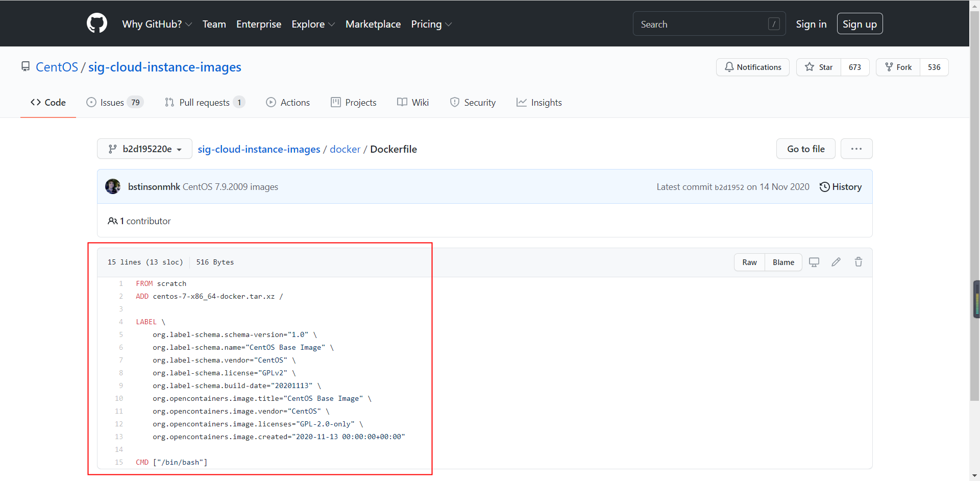
Task: Open the Team page
Action: pyautogui.click(x=214, y=24)
